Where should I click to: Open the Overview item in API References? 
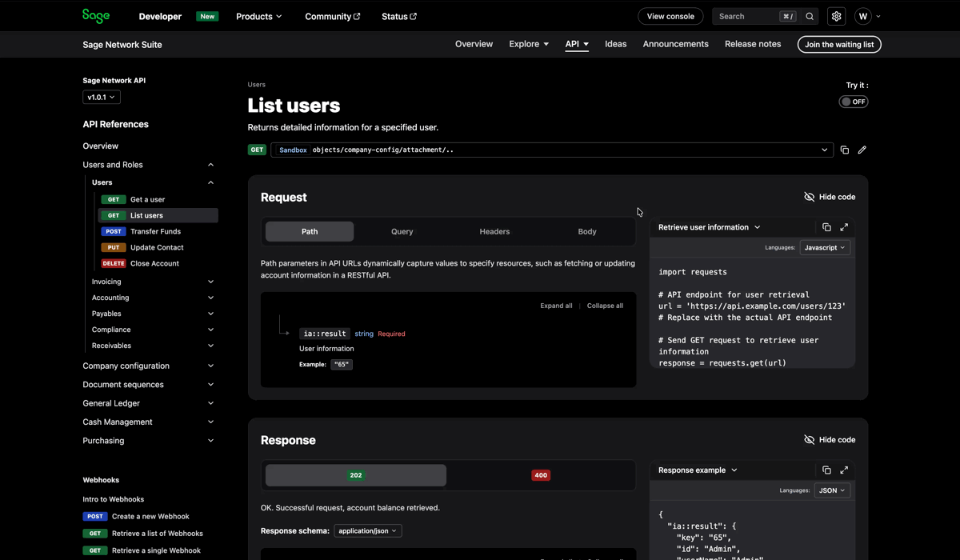[101, 146]
